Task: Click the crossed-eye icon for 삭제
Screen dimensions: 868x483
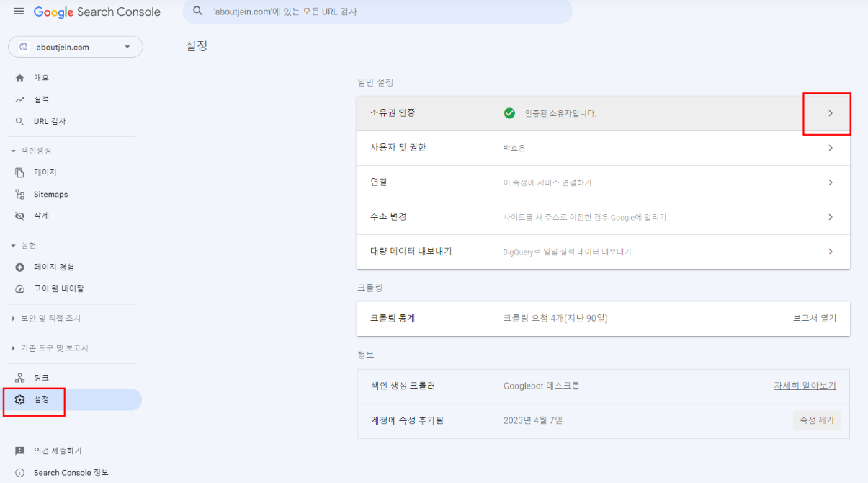Action: click(x=20, y=216)
